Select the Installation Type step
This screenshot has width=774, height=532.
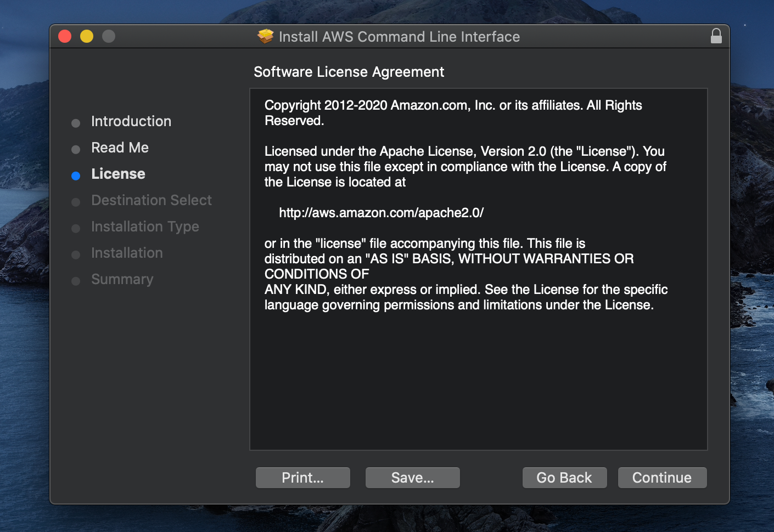coord(145,227)
